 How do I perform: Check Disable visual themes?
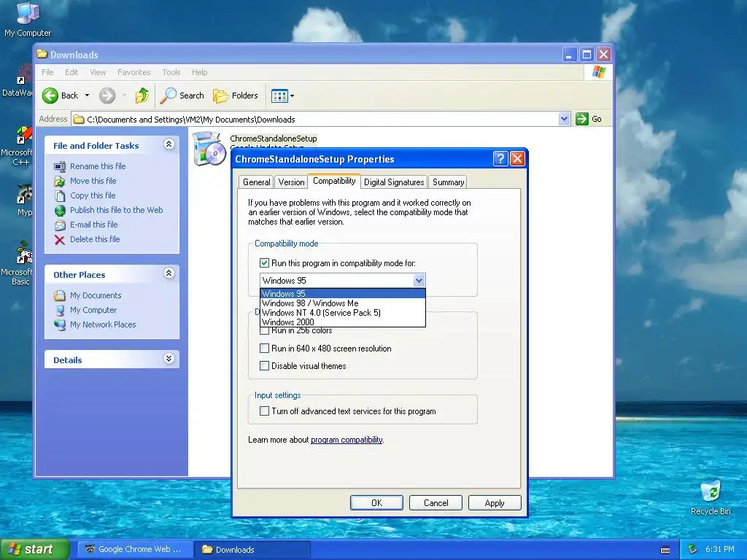click(264, 366)
